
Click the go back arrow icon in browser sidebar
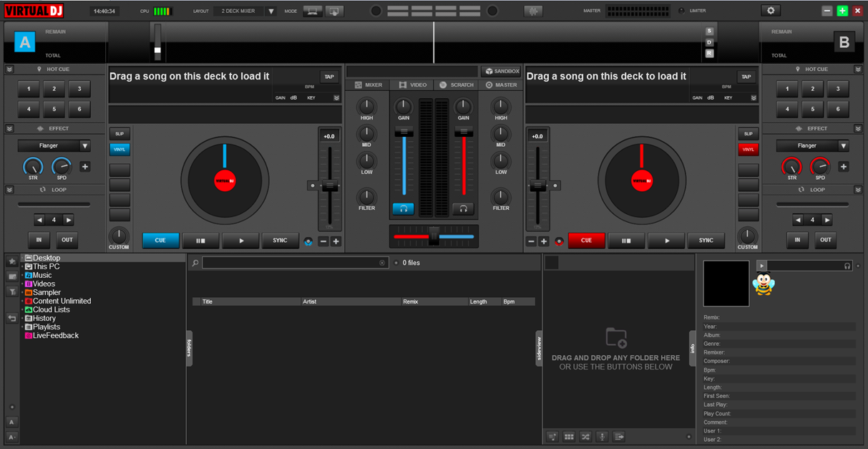pyautogui.click(x=12, y=318)
